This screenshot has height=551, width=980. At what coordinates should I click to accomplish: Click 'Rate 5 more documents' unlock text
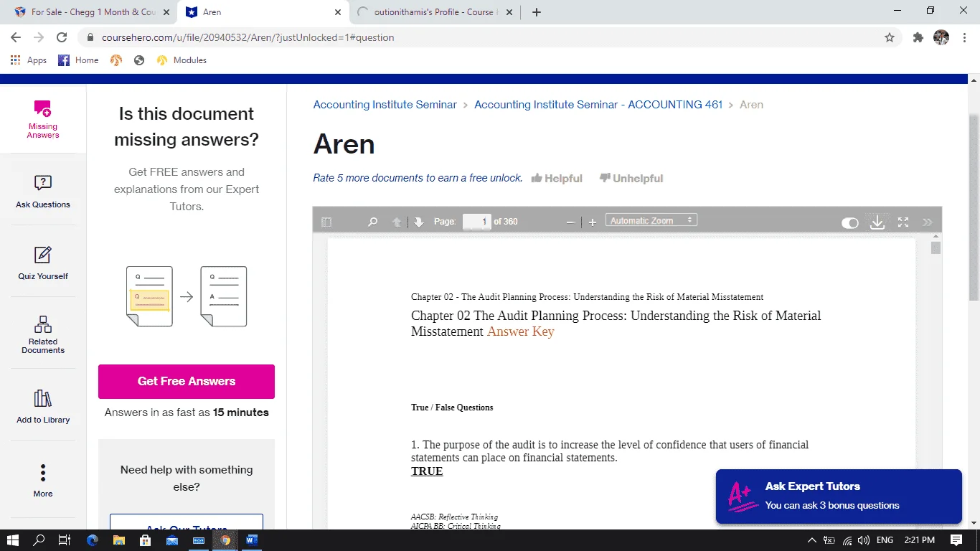[x=418, y=178]
